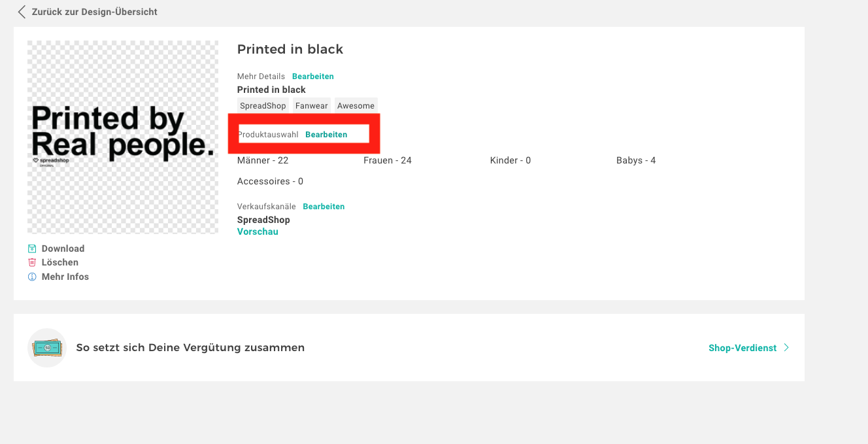868x444 pixels.
Task: Click the design preview thumbnail
Action: pyautogui.click(x=123, y=137)
